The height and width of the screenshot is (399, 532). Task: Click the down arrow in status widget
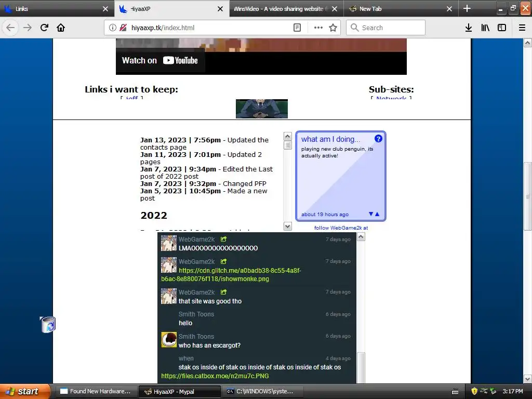click(x=371, y=214)
